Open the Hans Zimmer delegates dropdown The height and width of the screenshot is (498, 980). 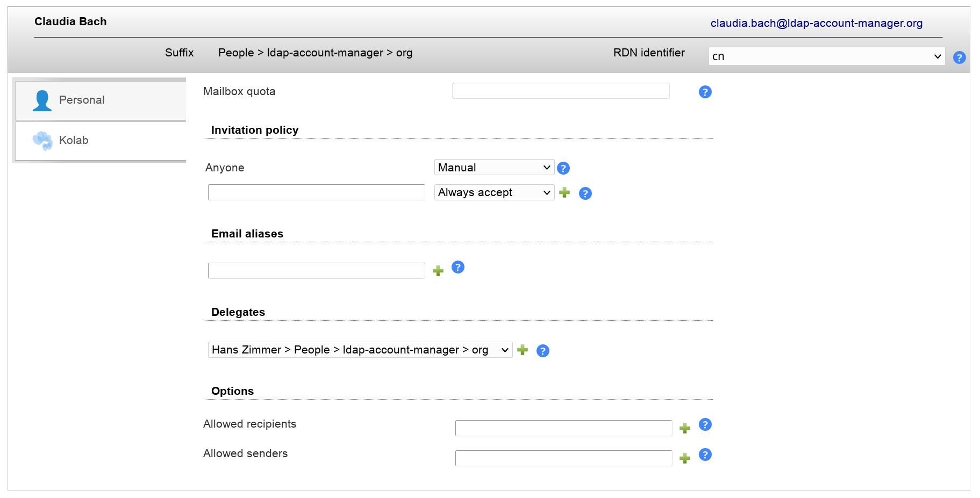(x=360, y=350)
